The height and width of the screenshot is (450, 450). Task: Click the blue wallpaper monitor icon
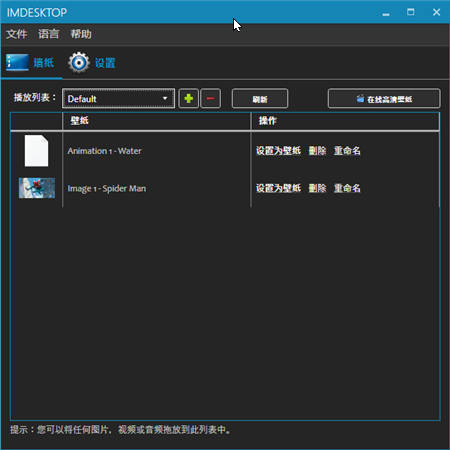pos(17,63)
